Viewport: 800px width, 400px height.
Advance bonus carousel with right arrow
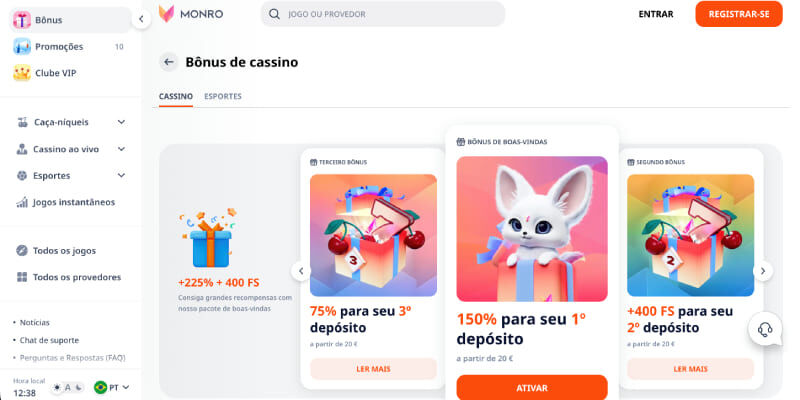(x=763, y=271)
